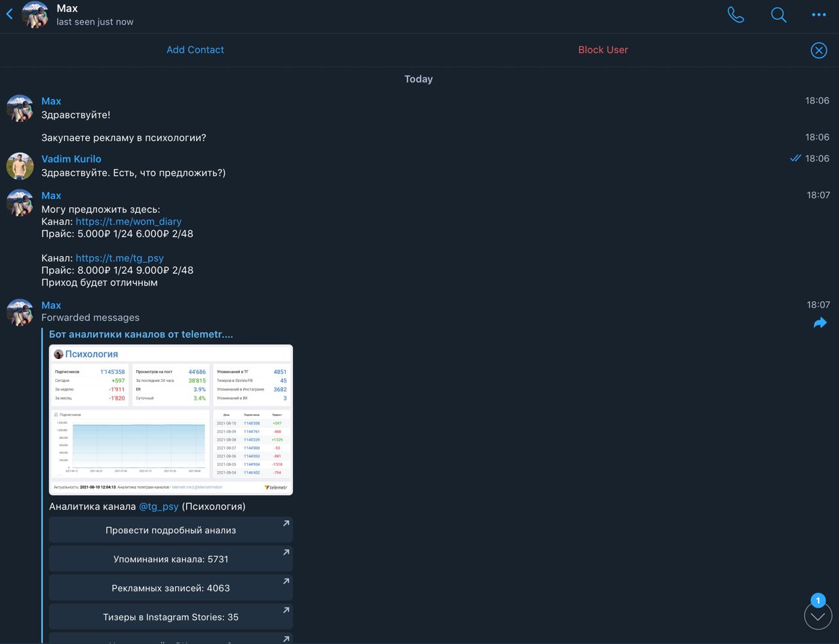The height and width of the screenshot is (644, 839).
Task: Click 'Рекламных записей: 4063' button
Action: click(171, 588)
